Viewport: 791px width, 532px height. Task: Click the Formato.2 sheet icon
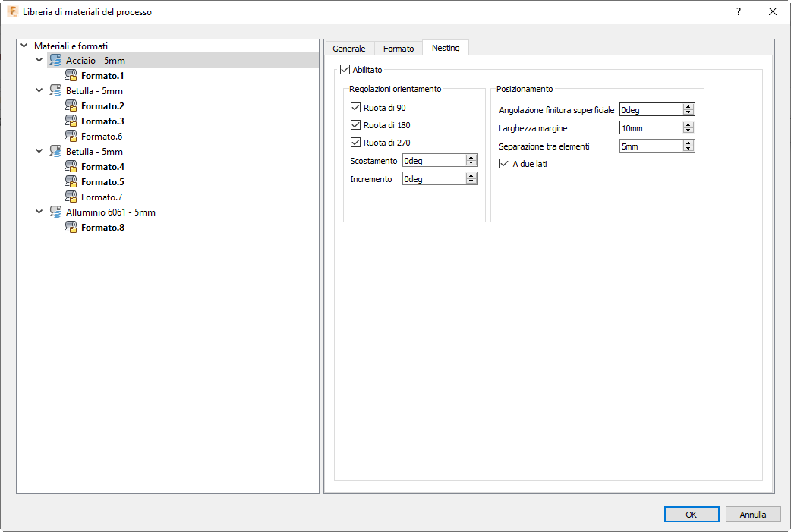[72, 105]
